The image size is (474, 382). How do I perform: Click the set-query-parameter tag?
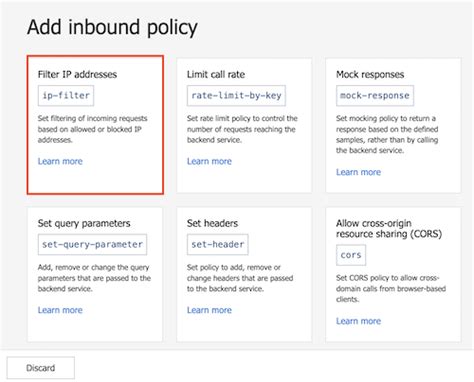pyautogui.click(x=92, y=245)
